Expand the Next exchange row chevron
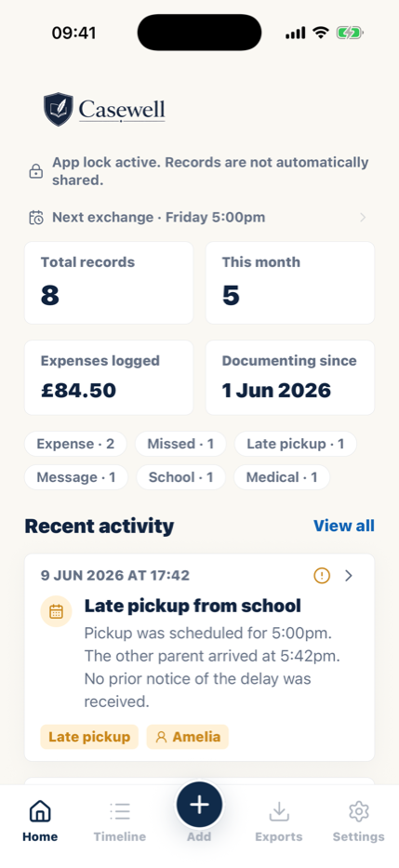 click(363, 217)
